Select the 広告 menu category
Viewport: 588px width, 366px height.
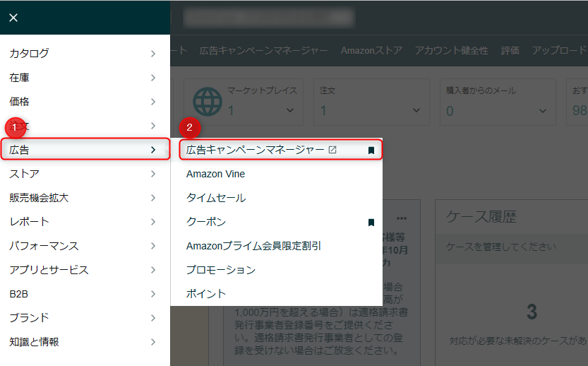pos(85,150)
